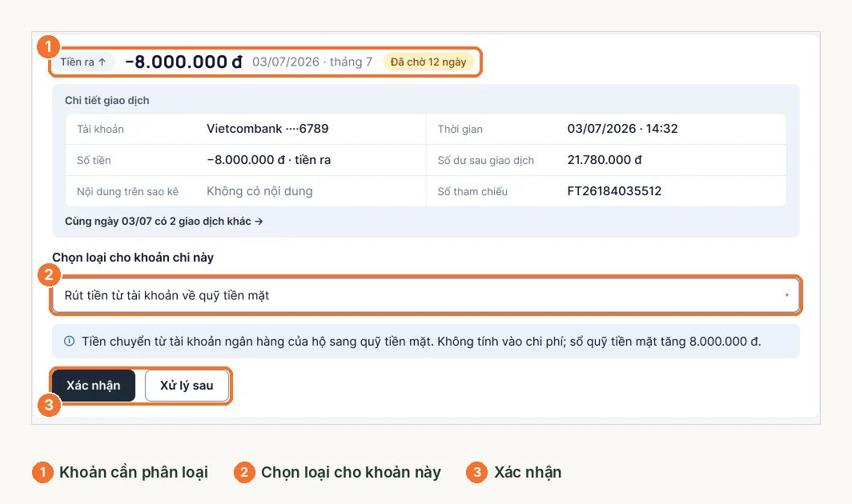The height and width of the screenshot is (504, 852).
Task: Click the Thời gian label
Action: tap(460, 130)
